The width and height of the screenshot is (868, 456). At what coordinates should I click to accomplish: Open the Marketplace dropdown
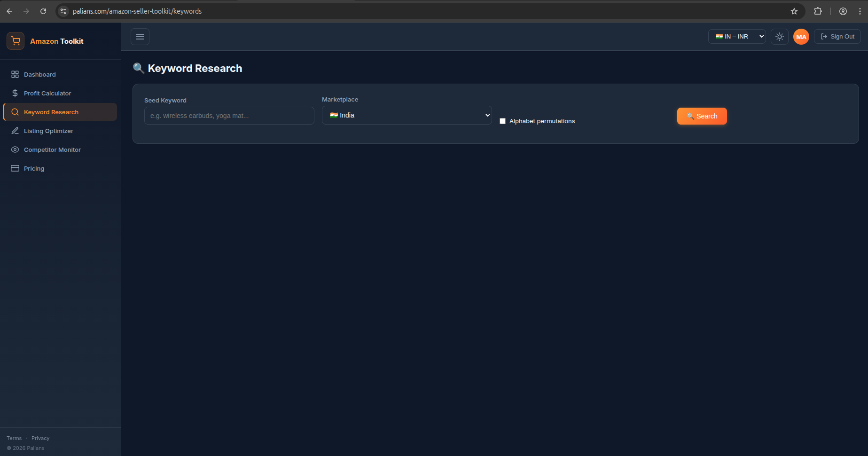[x=407, y=115]
